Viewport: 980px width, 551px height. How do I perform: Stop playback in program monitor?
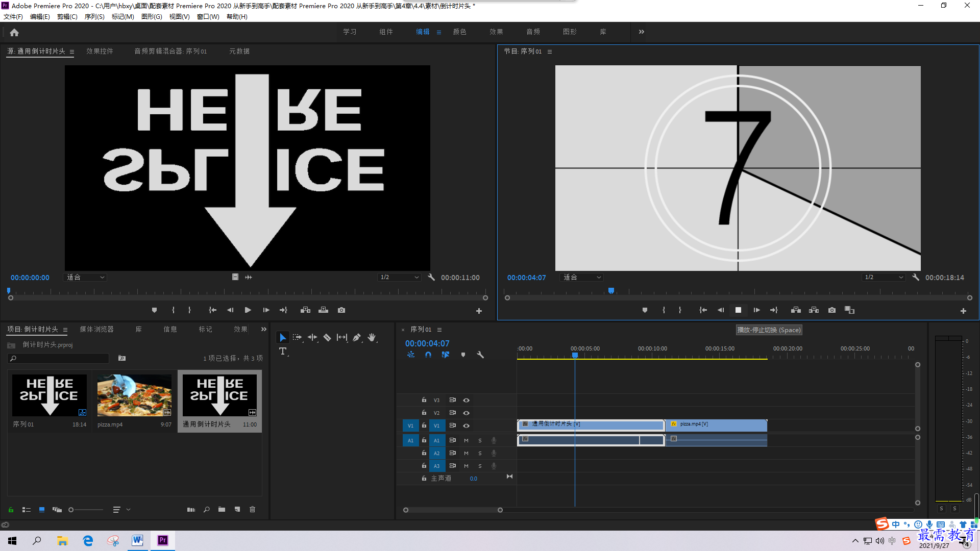(x=738, y=310)
